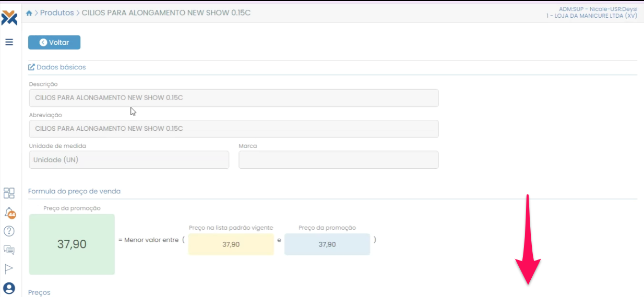
Task: Click blue Preço da promoção value box
Action: (x=327, y=244)
